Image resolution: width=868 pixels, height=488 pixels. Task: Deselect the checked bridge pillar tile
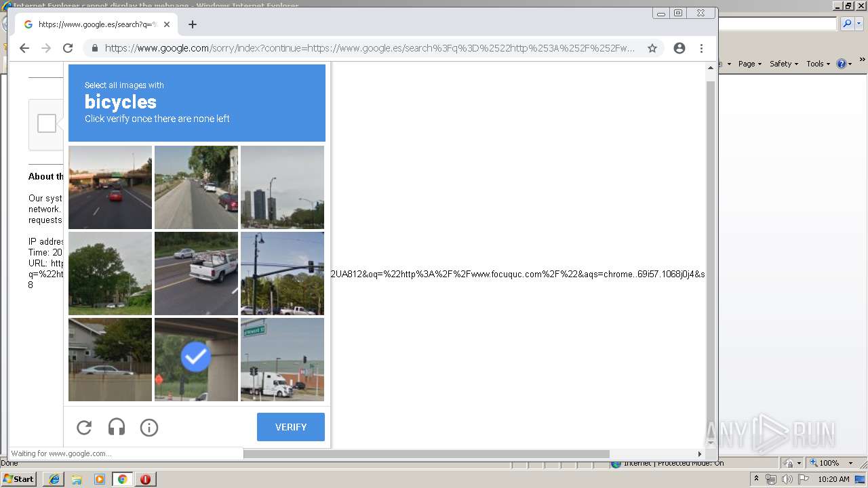(196, 359)
